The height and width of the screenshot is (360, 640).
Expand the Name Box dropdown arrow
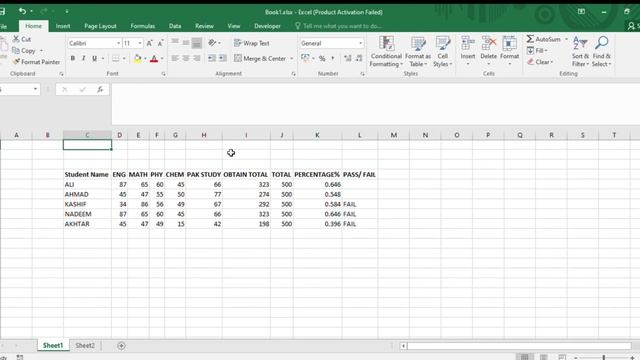pyautogui.click(x=36, y=89)
